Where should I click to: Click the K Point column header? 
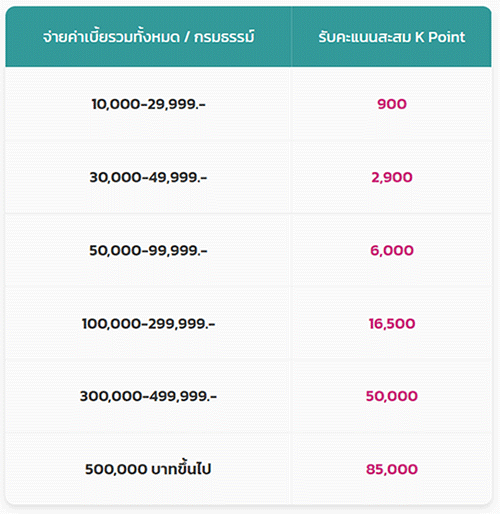pos(391,37)
